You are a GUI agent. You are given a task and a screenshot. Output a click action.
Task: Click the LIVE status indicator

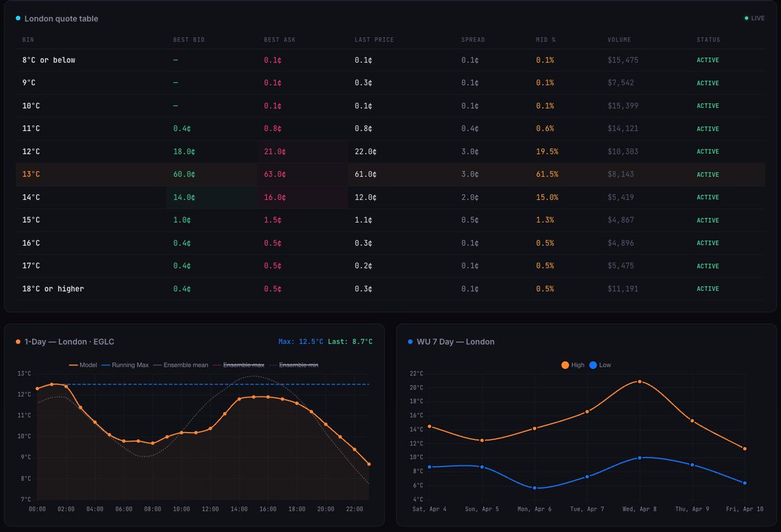(x=755, y=18)
